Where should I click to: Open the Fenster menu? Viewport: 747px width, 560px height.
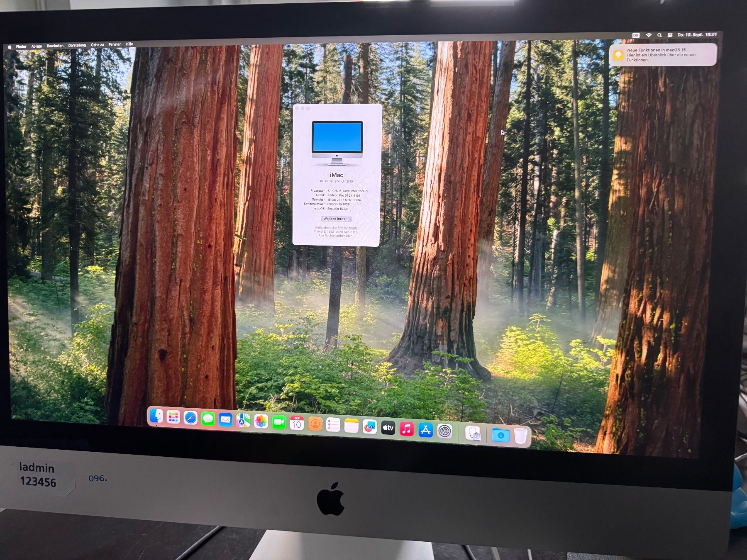pyautogui.click(x=115, y=45)
